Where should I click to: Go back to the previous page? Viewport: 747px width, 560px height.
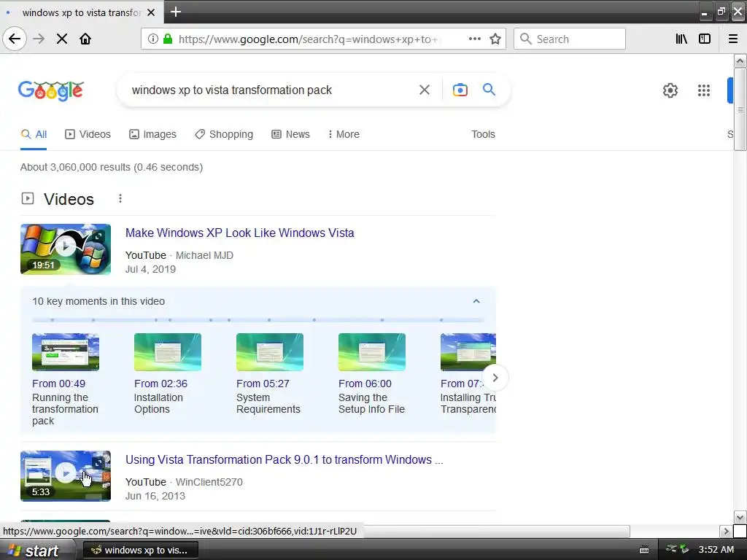pyautogui.click(x=15, y=39)
